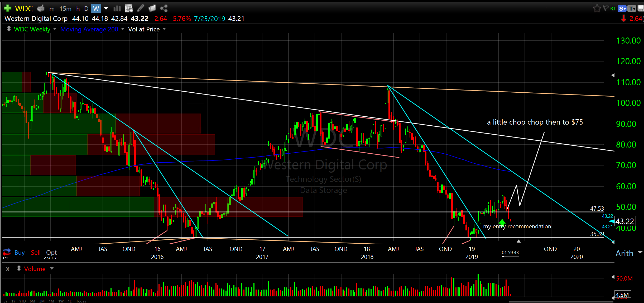
Task: Click the chart type bars icon
Action: point(117,8)
